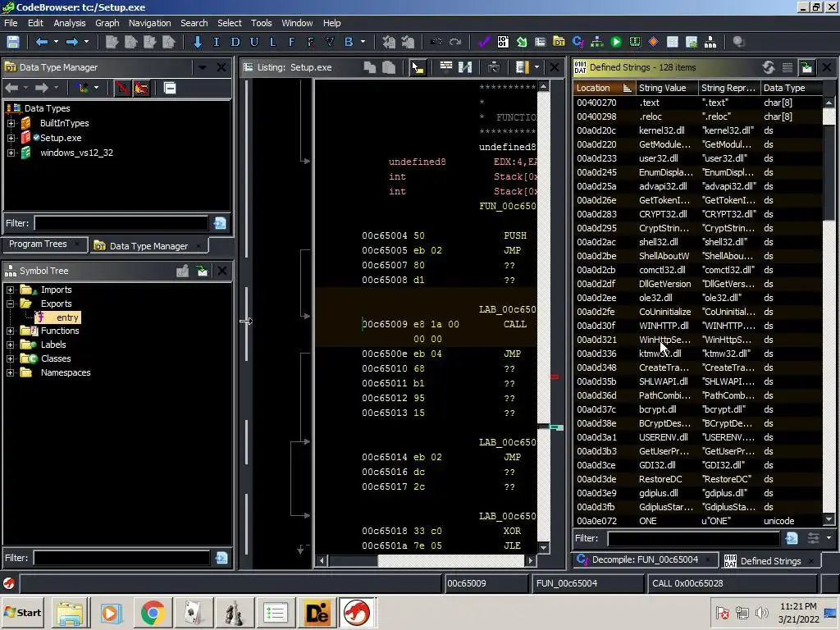Click the purple checkmark toolbar icon
Screen dimensions: 840x630
click(484, 42)
